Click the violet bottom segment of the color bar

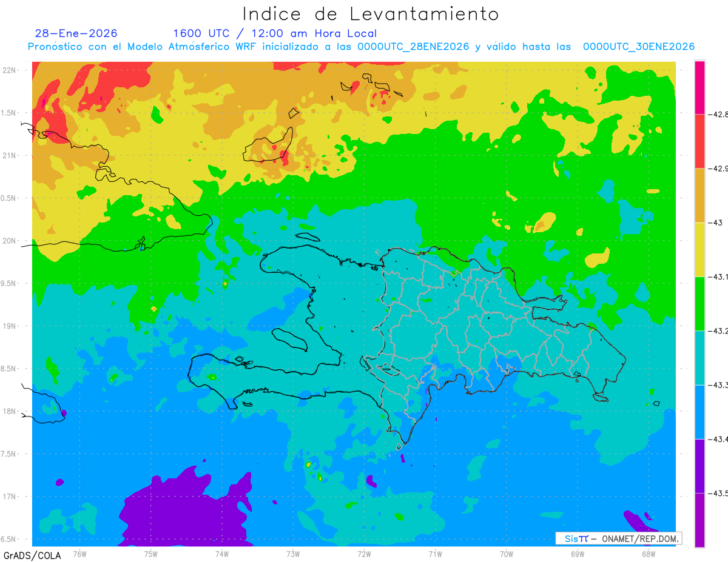[x=699, y=520]
